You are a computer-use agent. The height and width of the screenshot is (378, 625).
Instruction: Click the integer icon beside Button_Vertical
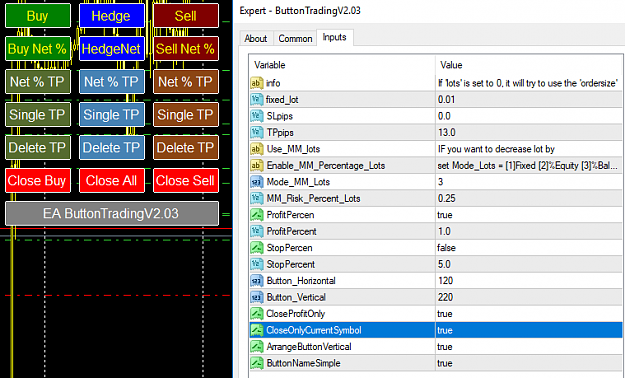click(x=257, y=297)
